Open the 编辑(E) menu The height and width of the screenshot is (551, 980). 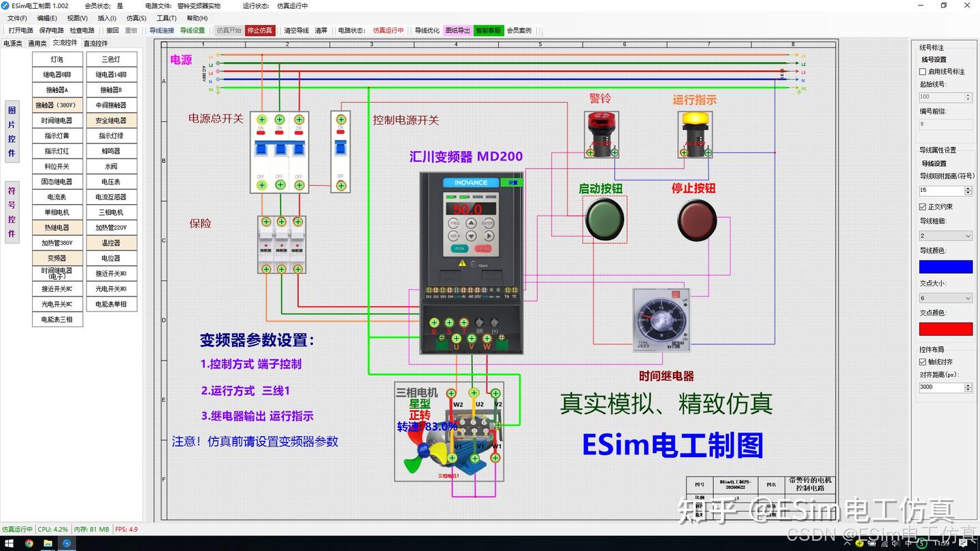(x=47, y=18)
